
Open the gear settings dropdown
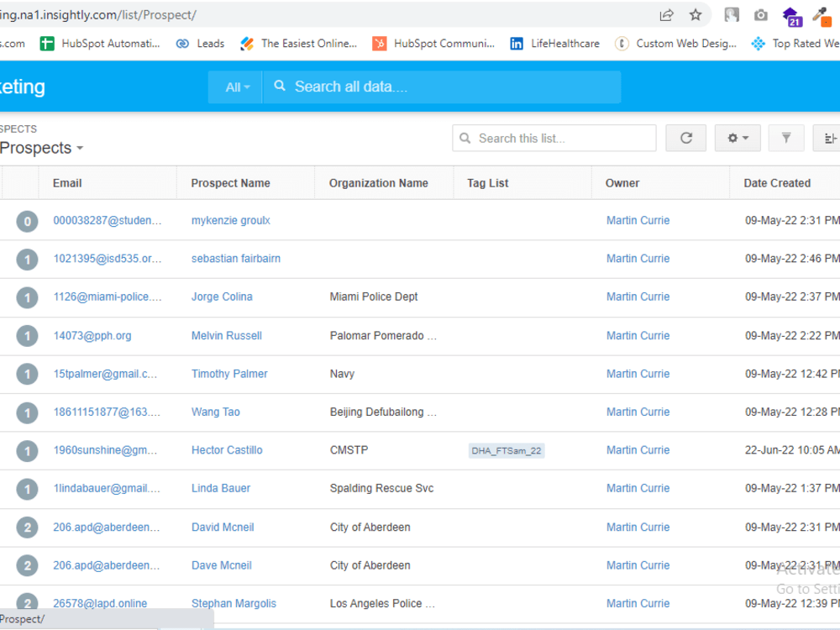pos(738,139)
